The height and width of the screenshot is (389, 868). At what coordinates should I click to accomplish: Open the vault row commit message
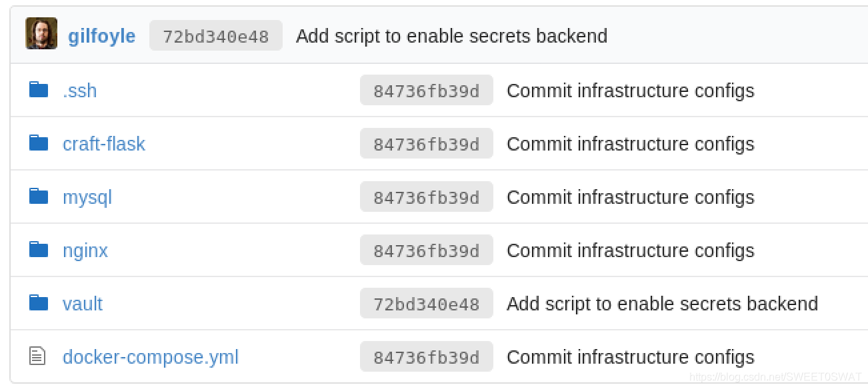(x=662, y=304)
